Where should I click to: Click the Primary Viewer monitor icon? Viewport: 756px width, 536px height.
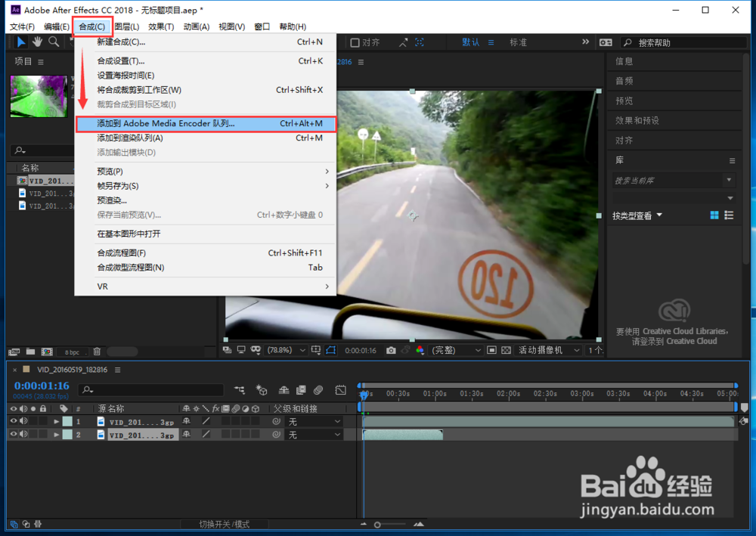click(241, 350)
